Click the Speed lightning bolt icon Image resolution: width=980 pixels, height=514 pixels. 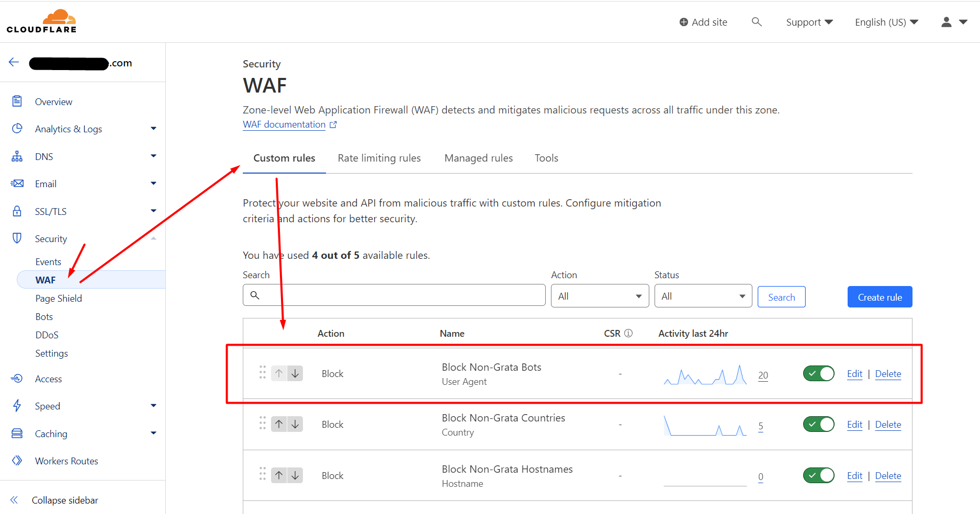(17, 406)
